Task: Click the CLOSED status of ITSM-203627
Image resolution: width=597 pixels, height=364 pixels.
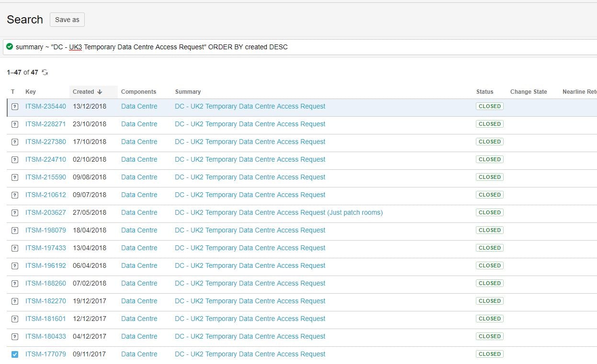Action: point(490,212)
